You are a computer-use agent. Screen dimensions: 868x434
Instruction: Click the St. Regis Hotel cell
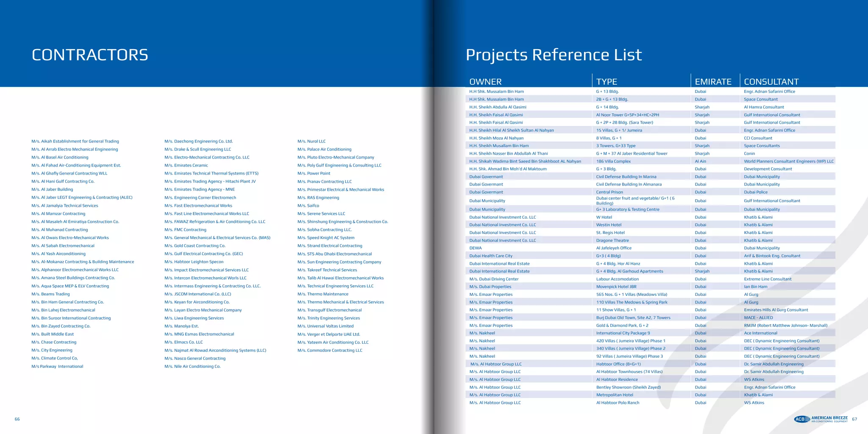610,233
